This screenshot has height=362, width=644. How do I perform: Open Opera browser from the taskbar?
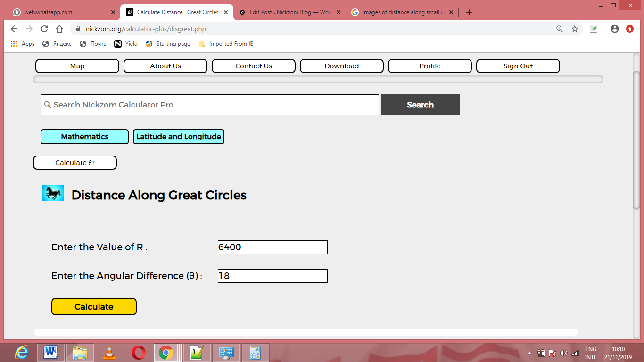pos(138,353)
